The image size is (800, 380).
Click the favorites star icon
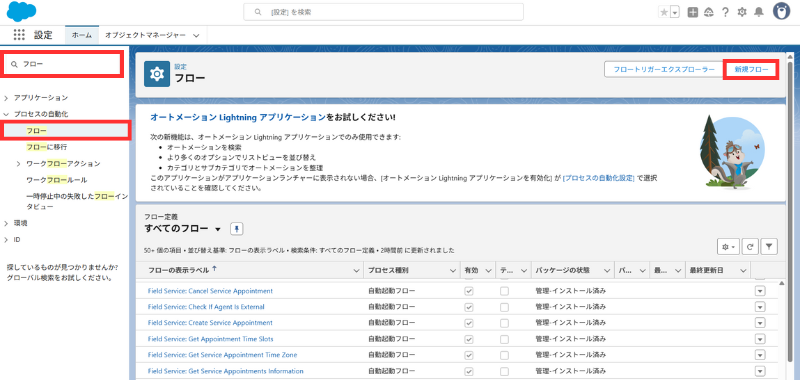click(664, 13)
